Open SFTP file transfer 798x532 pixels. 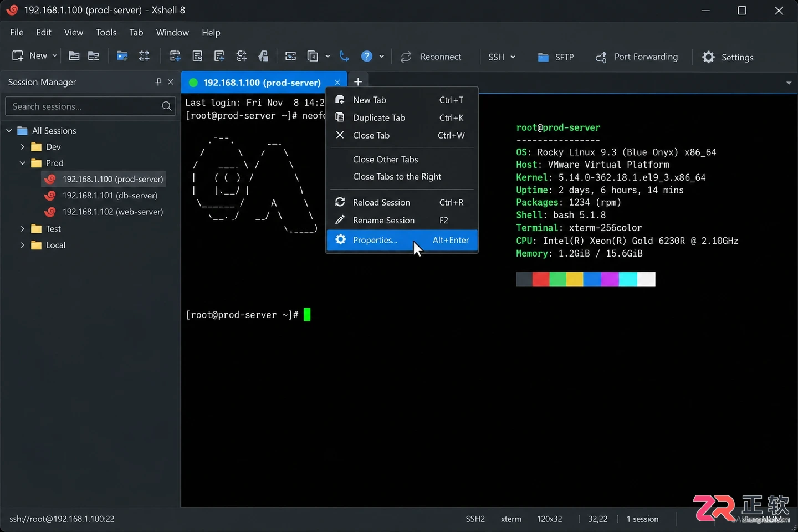(x=556, y=57)
